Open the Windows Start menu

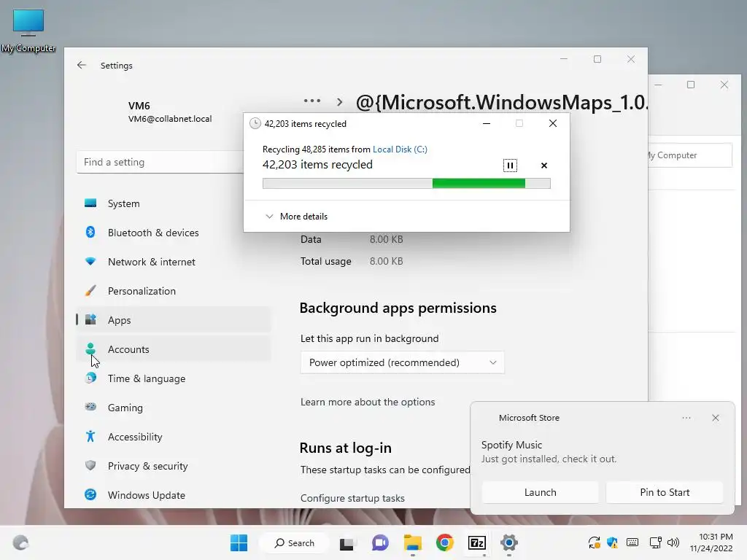click(x=239, y=542)
